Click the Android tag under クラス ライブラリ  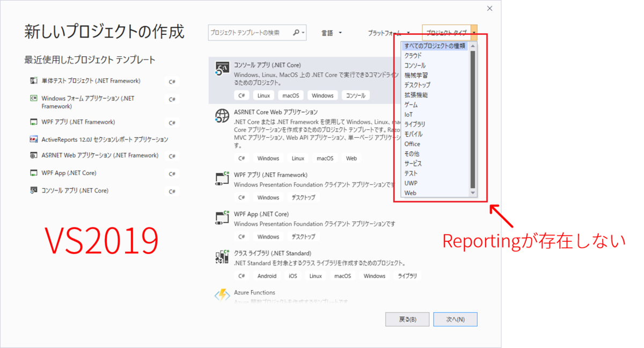coord(267,276)
